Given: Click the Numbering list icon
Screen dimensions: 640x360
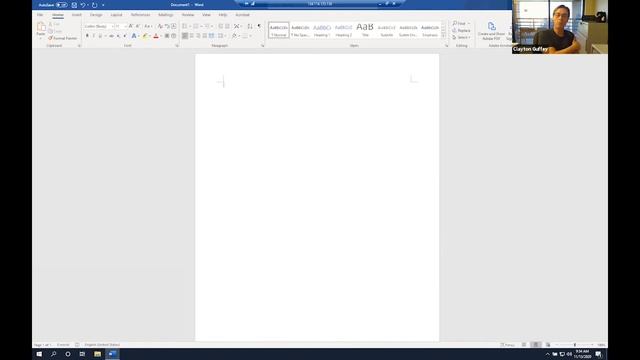Looking at the screenshot, I should [x=196, y=26].
